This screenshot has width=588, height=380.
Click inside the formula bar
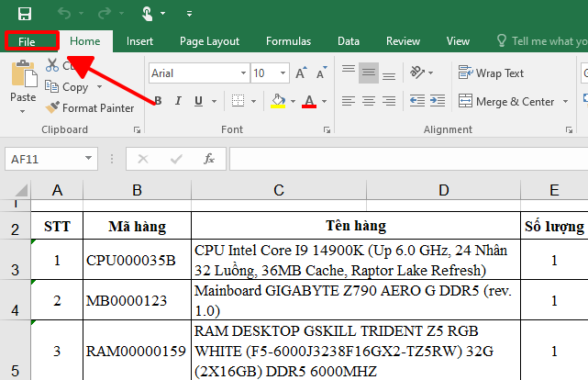[x=409, y=159]
